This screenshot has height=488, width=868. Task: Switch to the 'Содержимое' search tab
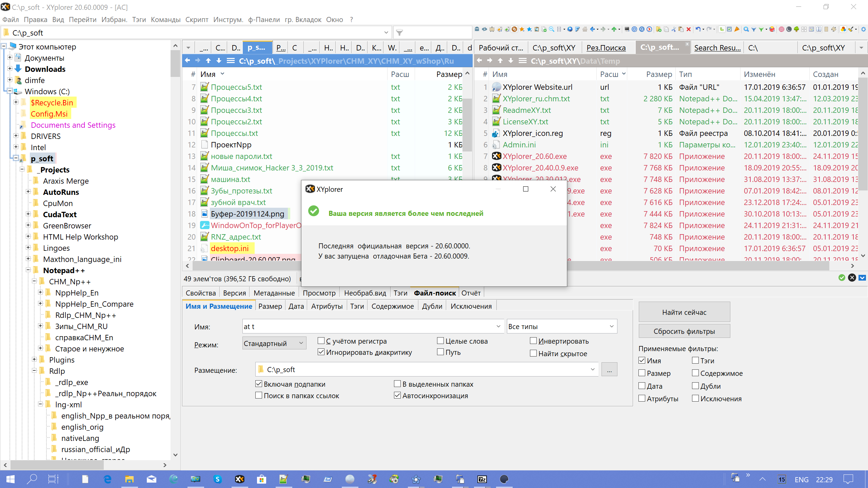coord(392,306)
